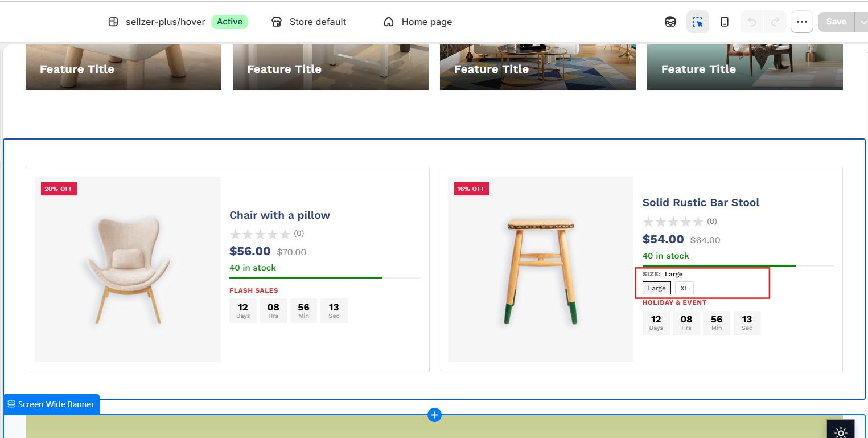Image resolution: width=868 pixels, height=438 pixels.
Task: Click the stock progress bar under Solid Rustic Bar Stool
Action: click(x=738, y=265)
